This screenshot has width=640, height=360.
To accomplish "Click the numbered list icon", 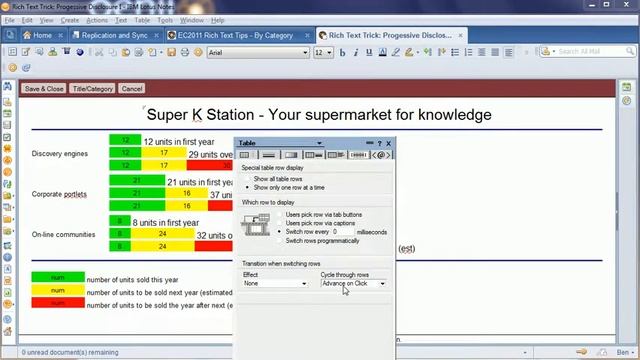I will 468,53.
